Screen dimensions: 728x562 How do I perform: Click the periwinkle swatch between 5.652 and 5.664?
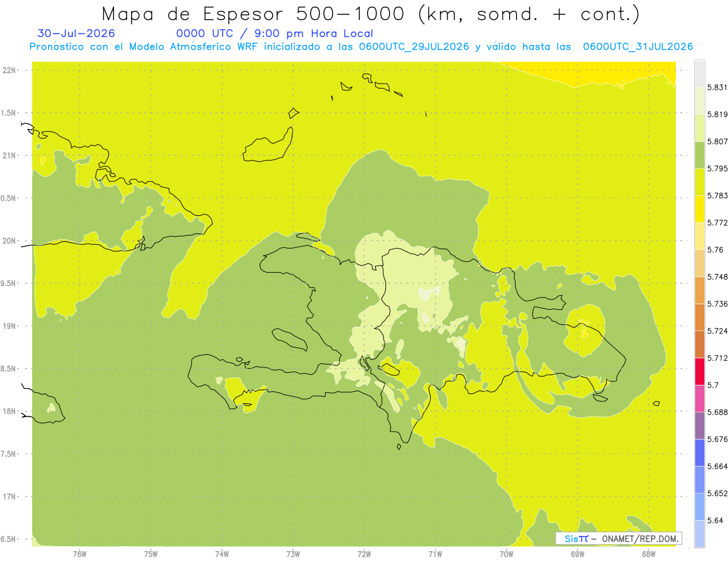(x=699, y=480)
